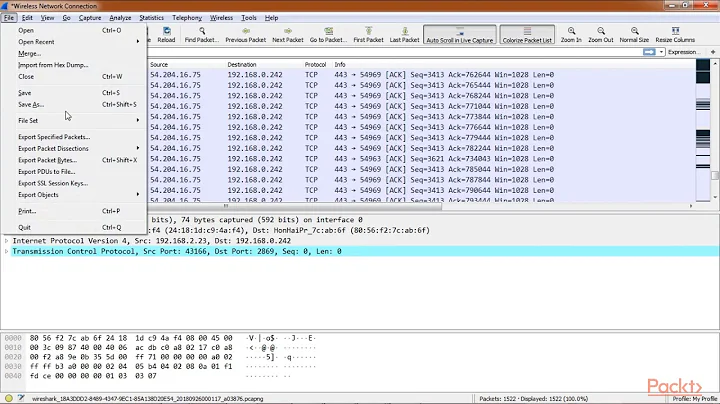
Task: Open the Telephony menu
Action: (x=187, y=17)
